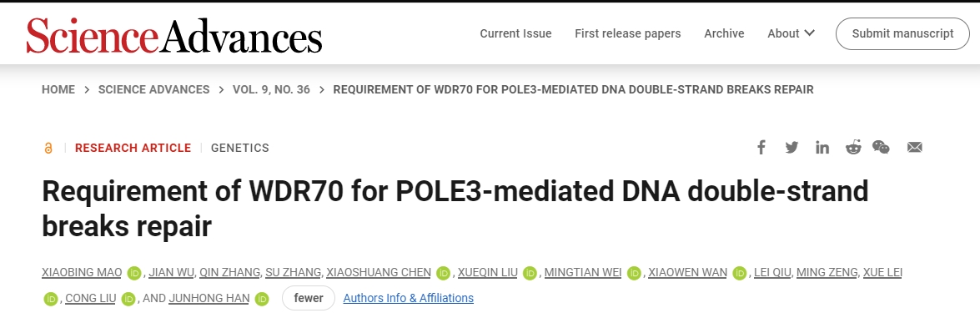Go to Vol. 9, No. 36 breadcrumb
The image size is (980, 318).
coord(271,89)
